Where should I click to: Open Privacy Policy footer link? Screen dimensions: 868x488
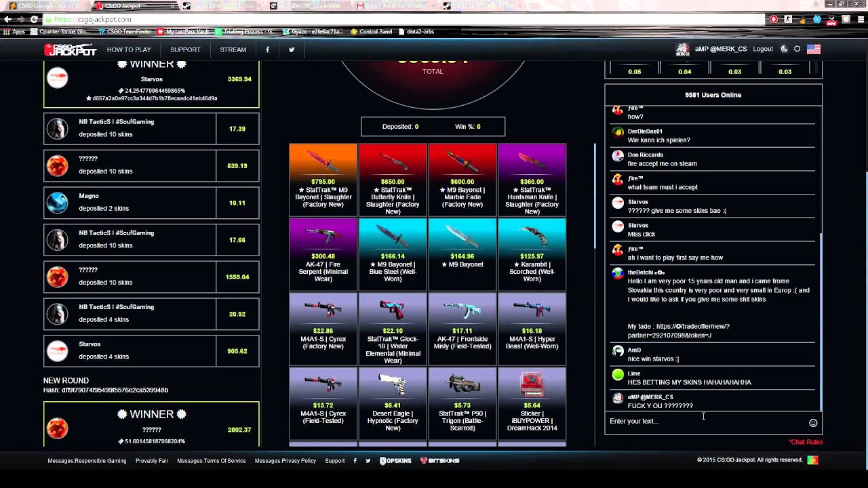pos(285,461)
